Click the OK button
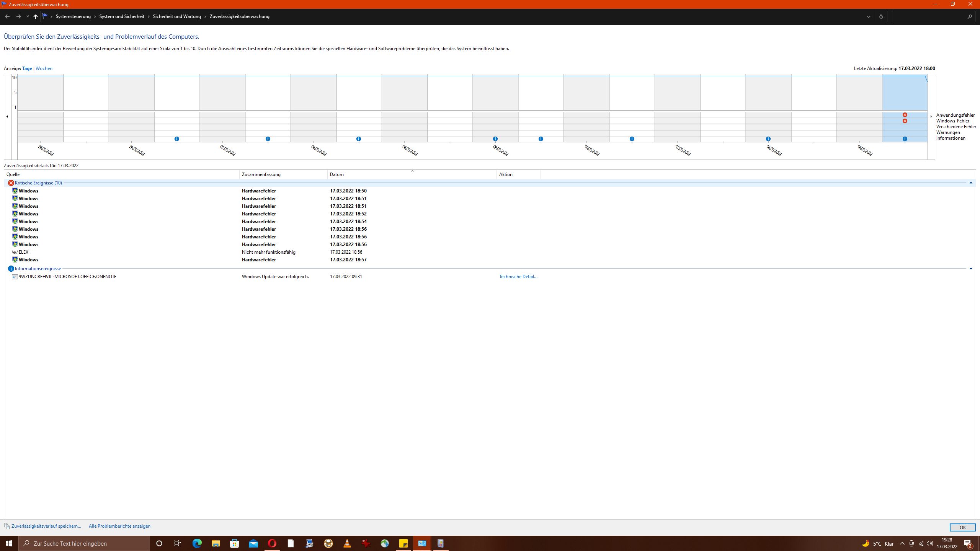 962,527
